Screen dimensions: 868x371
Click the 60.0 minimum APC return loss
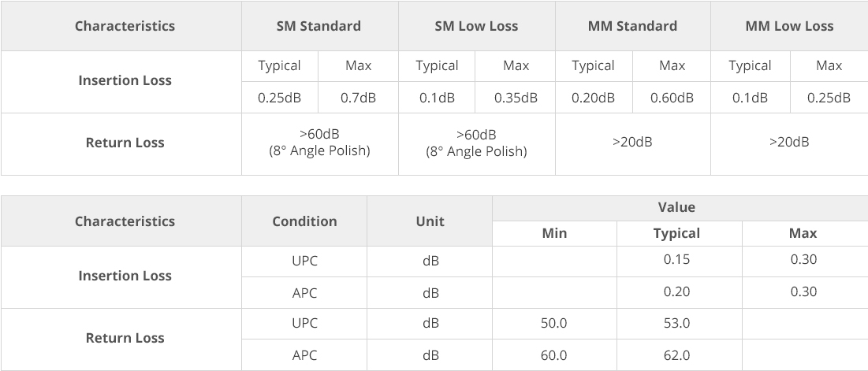point(554,354)
